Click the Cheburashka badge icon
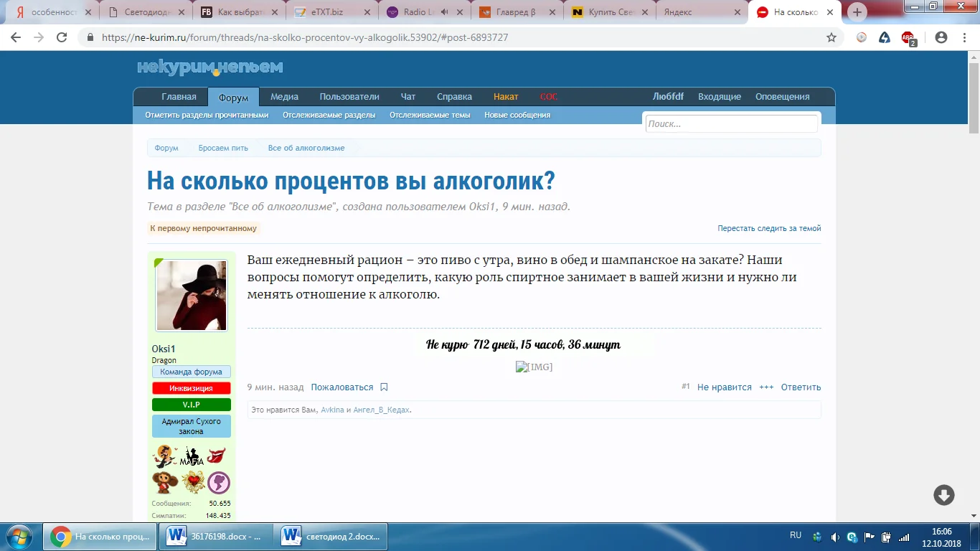This screenshot has width=980, height=551. pos(164,482)
